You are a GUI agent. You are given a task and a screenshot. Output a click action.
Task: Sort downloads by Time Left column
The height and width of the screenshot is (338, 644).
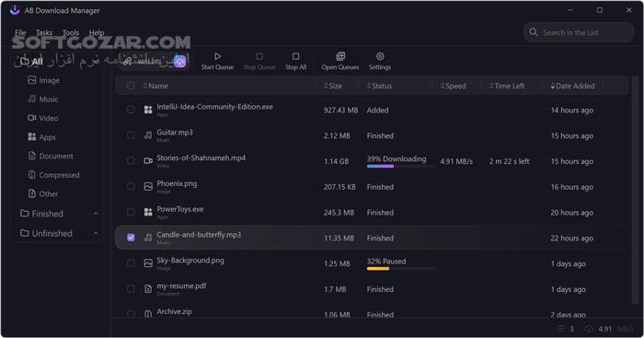507,86
